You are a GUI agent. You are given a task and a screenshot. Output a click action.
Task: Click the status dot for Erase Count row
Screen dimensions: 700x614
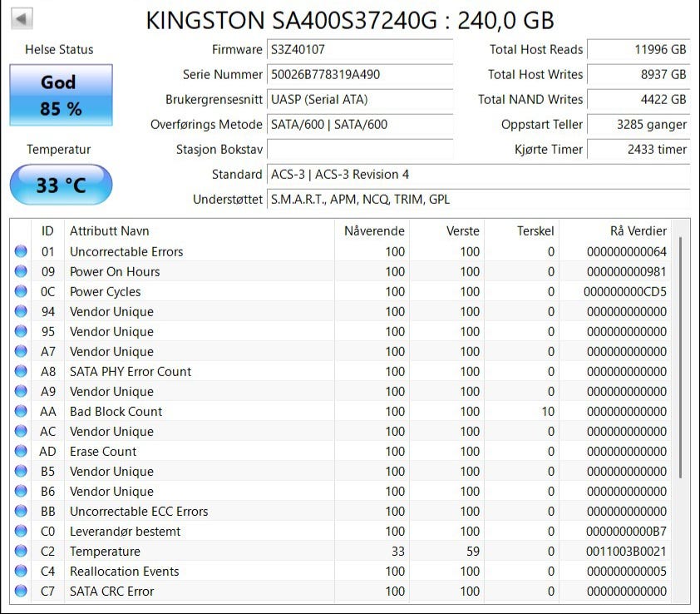pyautogui.click(x=21, y=451)
